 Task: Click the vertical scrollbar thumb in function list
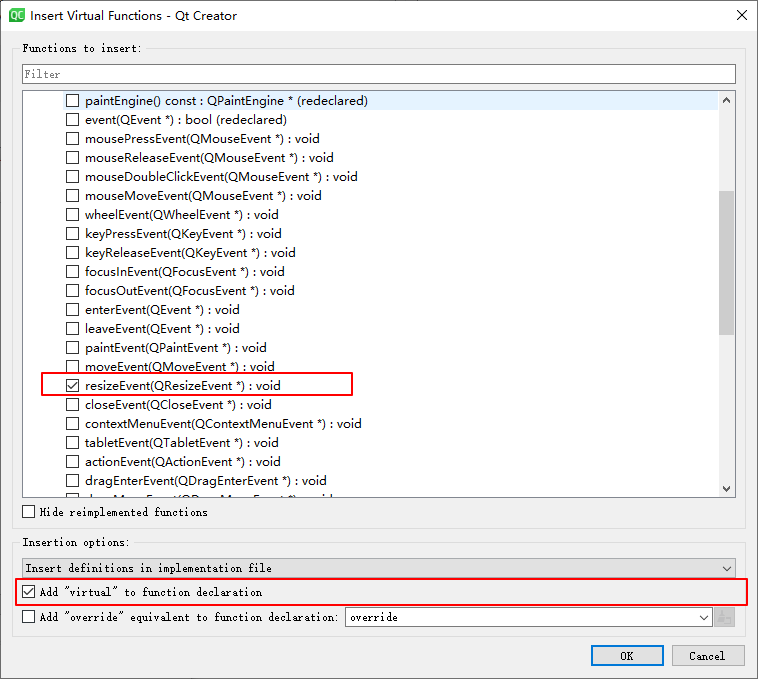pyautogui.click(x=726, y=262)
